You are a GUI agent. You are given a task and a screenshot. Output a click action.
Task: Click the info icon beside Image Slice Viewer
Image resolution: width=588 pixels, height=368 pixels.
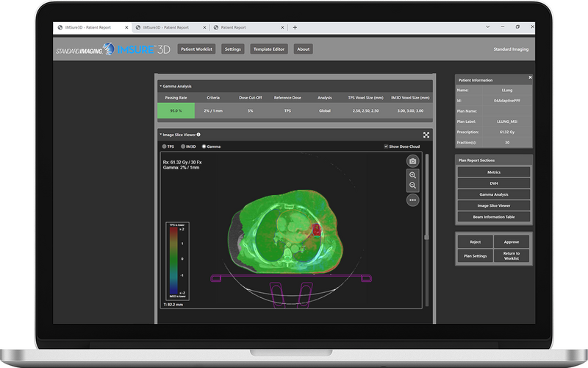tap(198, 135)
